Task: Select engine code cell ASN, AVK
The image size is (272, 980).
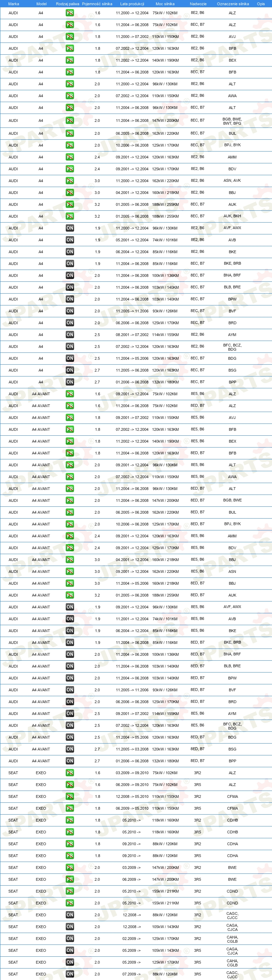Action: click(x=232, y=181)
